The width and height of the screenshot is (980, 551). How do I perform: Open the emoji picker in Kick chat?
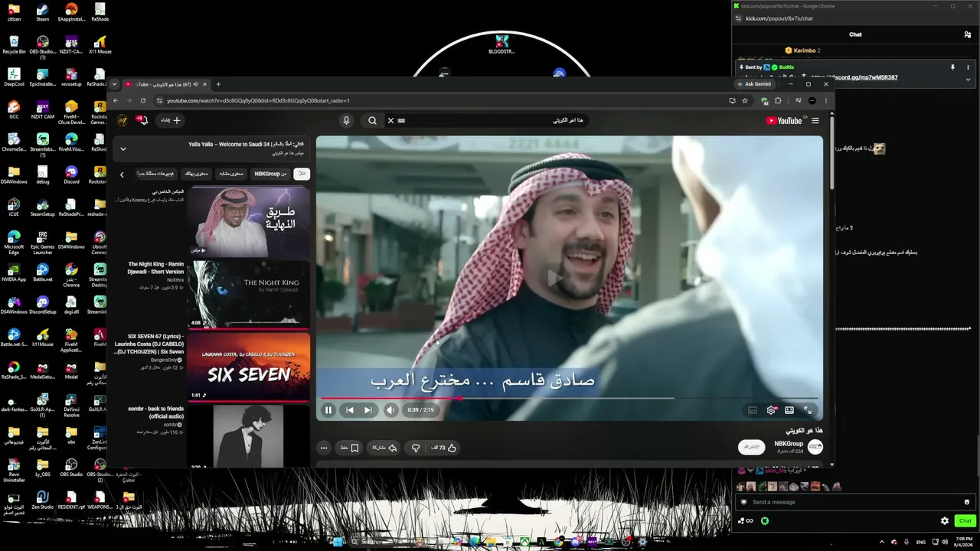967,502
